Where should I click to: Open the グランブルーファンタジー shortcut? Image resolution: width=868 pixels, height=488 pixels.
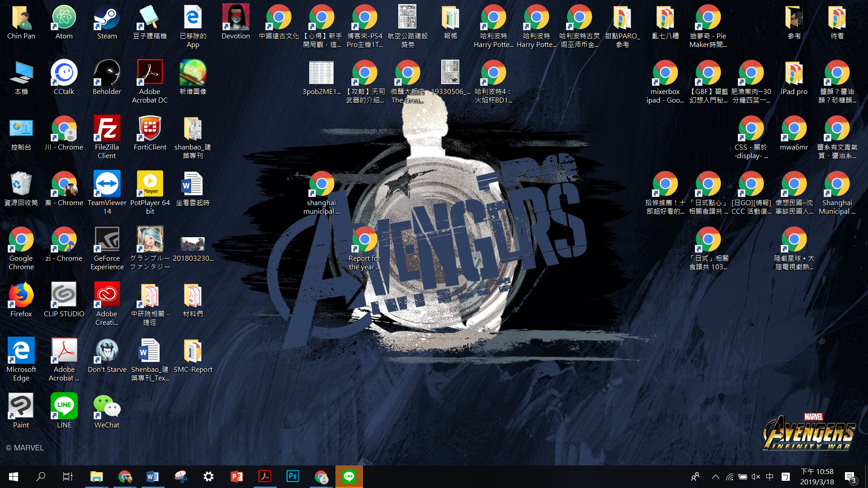click(x=150, y=249)
